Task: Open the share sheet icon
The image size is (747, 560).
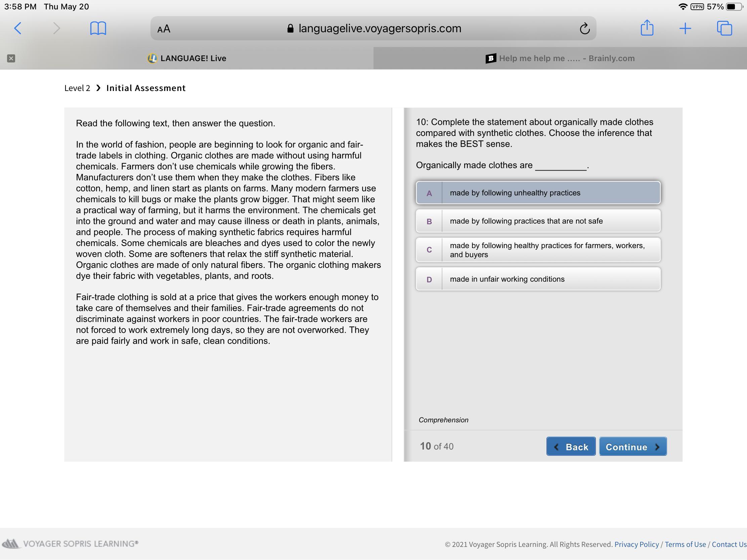Action: tap(647, 28)
